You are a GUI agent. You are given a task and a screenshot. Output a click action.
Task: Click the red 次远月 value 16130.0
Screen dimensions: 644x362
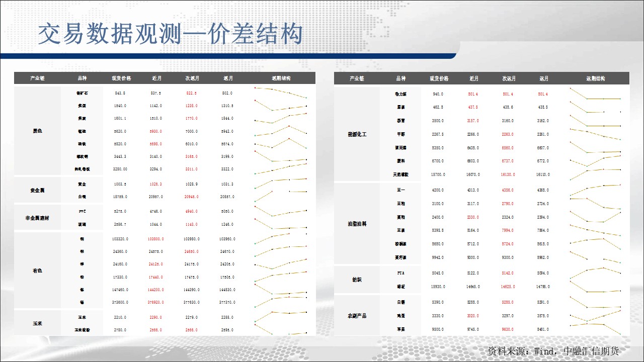coord(509,174)
